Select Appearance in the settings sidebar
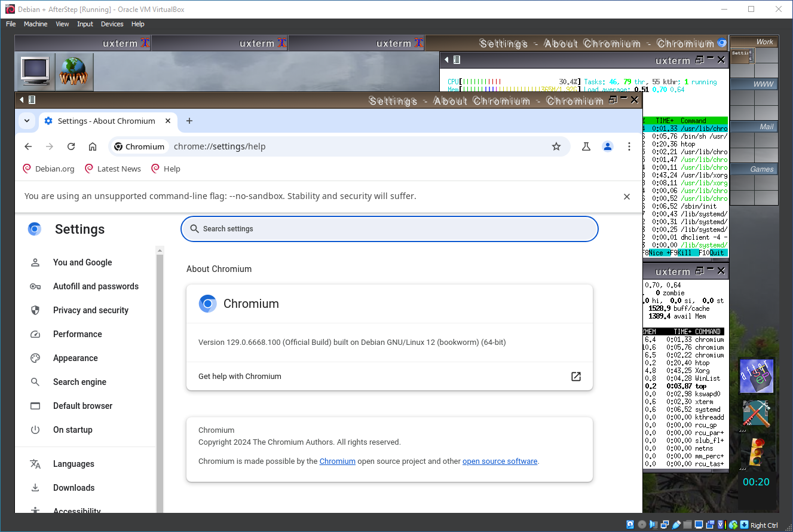Viewport: 793px width, 532px height. pyautogui.click(x=75, y=358)
